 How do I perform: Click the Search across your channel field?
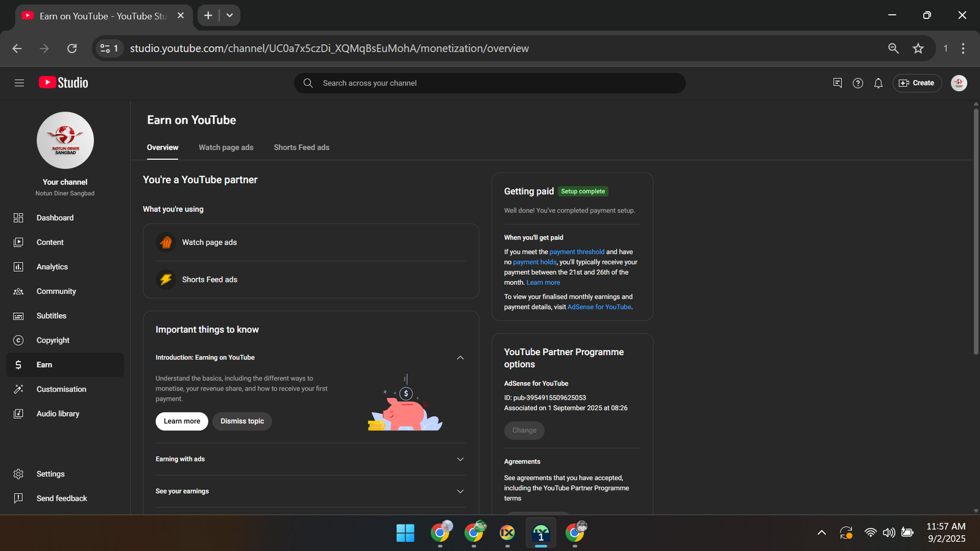pyautogui.click(x=490, y=83)
